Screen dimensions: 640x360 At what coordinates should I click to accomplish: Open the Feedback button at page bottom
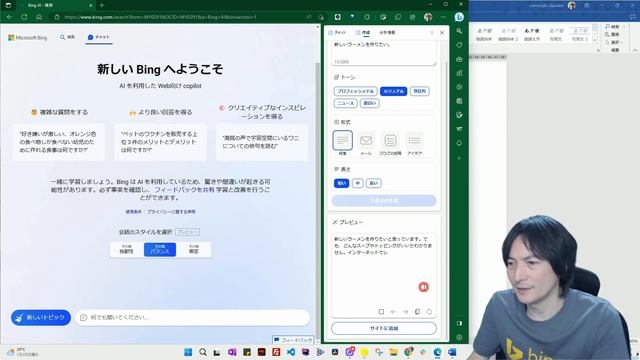click(x=293, y=340)
